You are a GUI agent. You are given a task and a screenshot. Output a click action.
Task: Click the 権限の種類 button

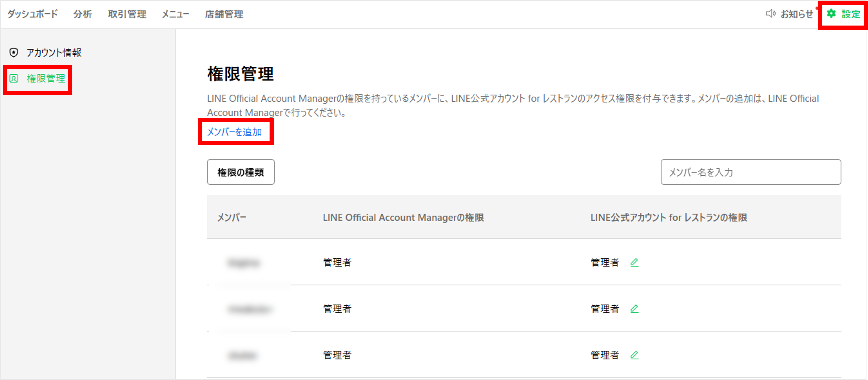[x=241, y=172]
